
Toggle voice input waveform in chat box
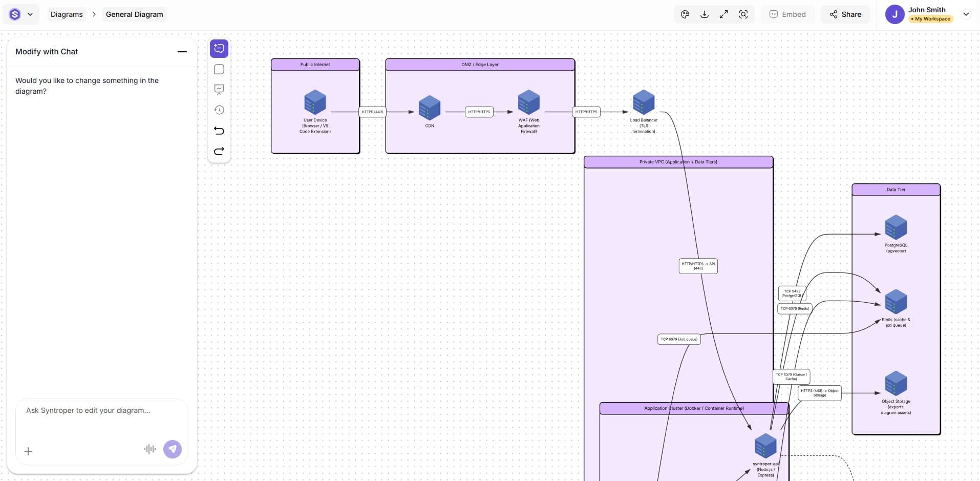tap(150, 449)
